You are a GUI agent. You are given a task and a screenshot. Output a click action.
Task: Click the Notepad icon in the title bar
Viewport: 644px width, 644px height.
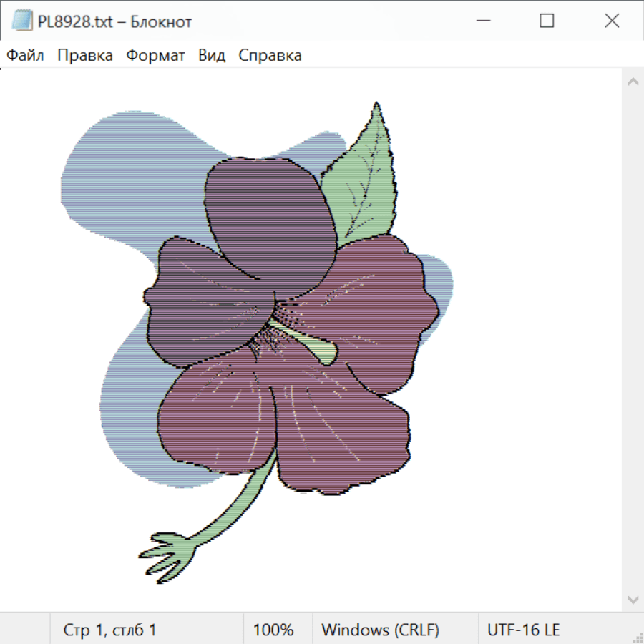(x=22, y=21)
